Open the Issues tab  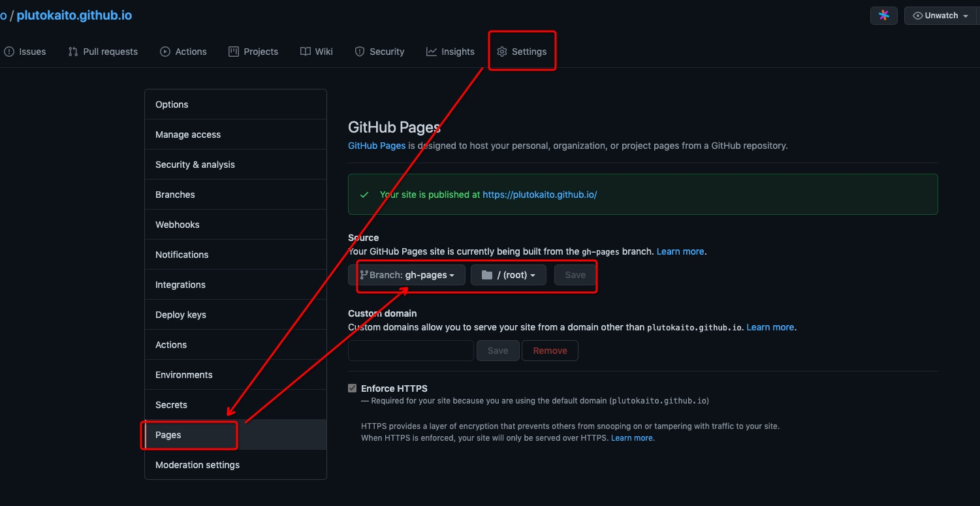(25, 52)
